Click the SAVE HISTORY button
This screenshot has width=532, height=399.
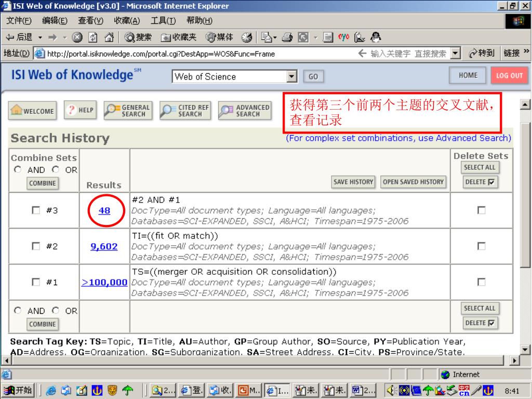point(353,182)
